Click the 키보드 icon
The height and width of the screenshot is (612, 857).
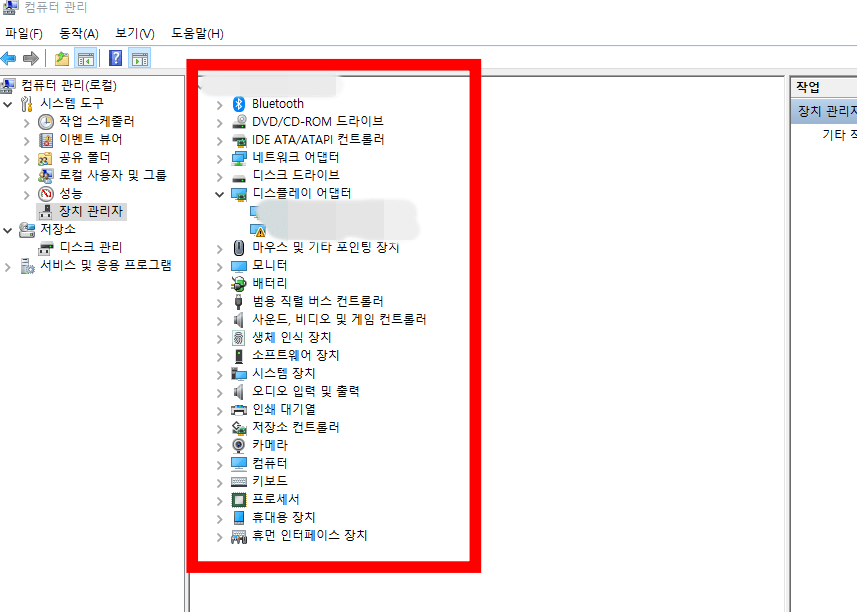239,481
